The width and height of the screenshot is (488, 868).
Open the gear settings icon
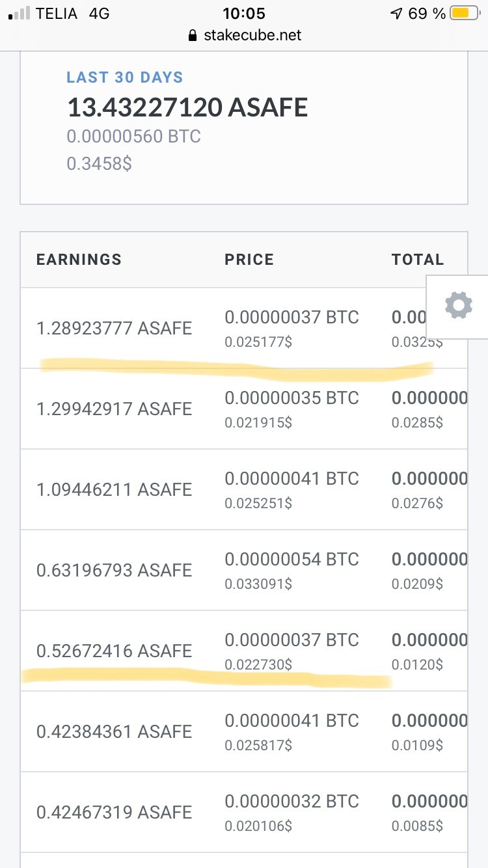pyautogui.click(x=458, y=306)
